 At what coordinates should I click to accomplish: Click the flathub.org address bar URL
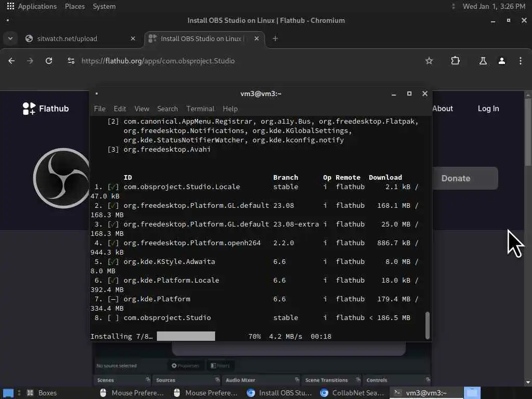158,61
